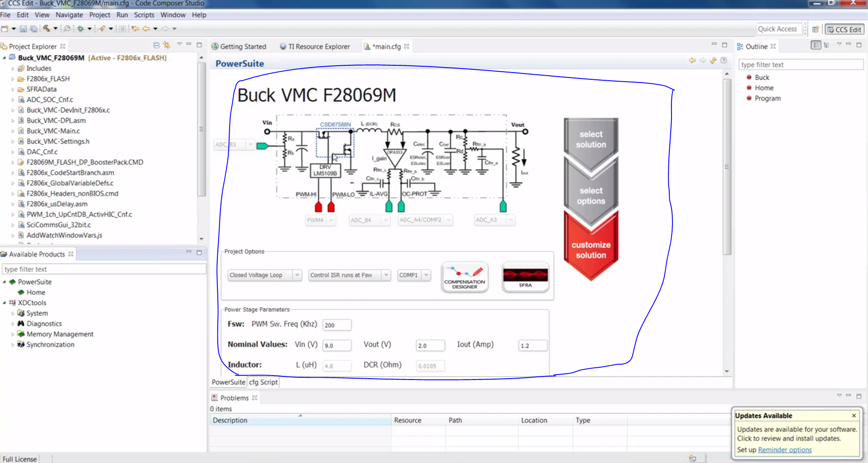Close the Available Products view
The height and width of the screenshot is (463, 868).
point(71,254)
